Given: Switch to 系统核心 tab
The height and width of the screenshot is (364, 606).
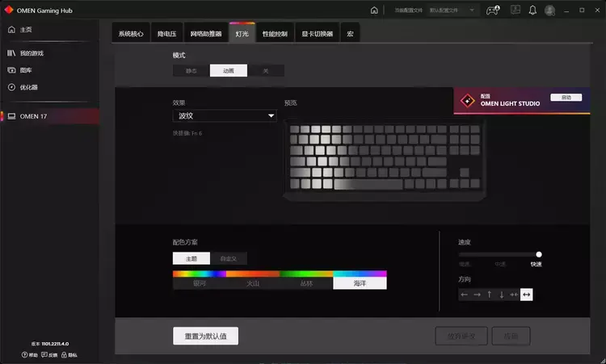Looking at the screenshot, I should [x=131, y=34].
